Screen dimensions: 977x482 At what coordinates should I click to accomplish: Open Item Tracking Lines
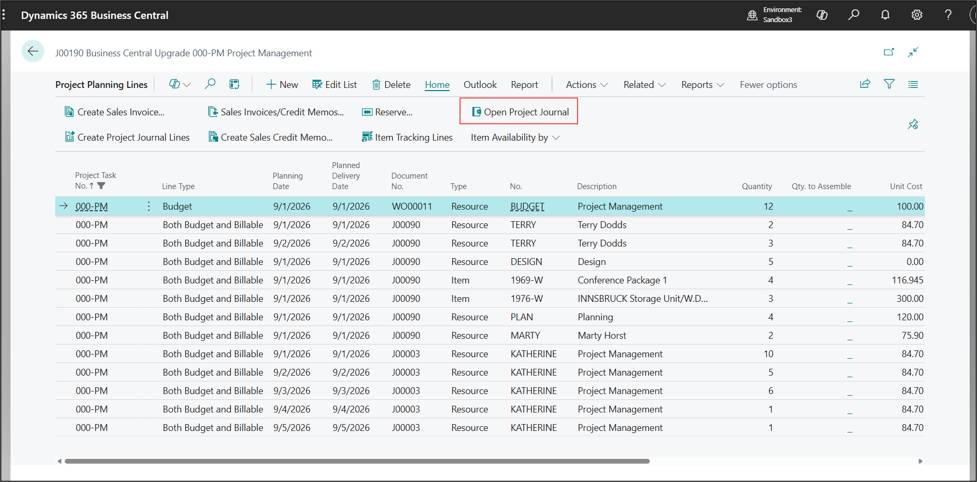click(x=407, y=137)
